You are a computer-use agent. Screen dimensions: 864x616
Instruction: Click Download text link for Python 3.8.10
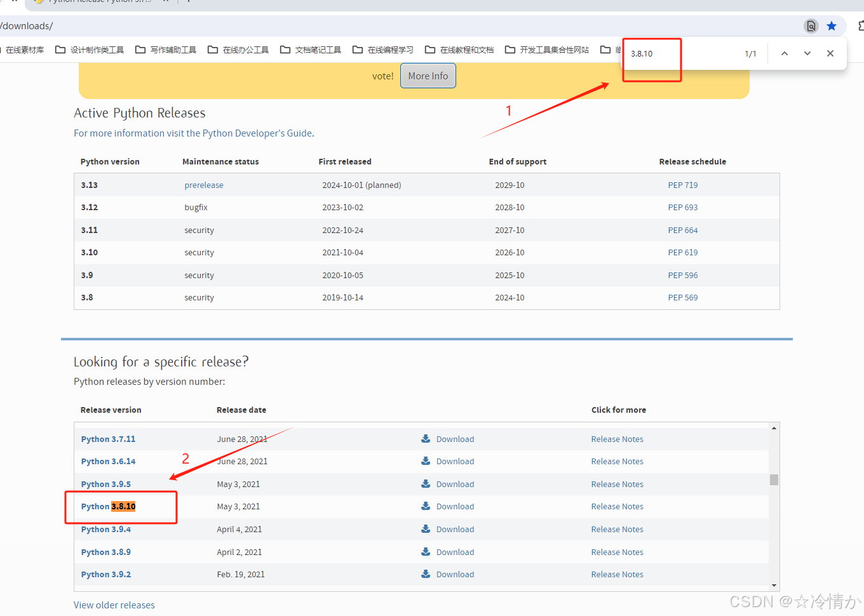point(455,507)
